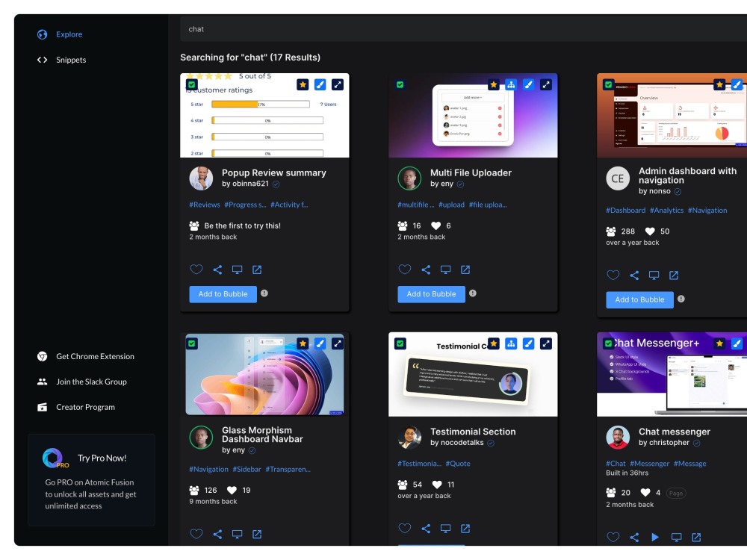Click info icon beside Multi File Uploader button
This screenshot has width=747, height=560.
point(473,293)
